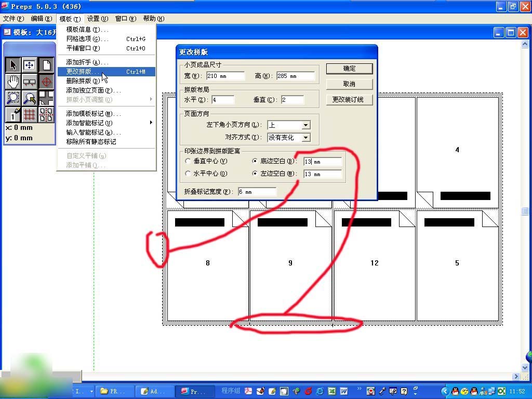Viewport: 532px width, 399px height.
Task: Select the four-page cross layout tool
Action: [46, 98]
